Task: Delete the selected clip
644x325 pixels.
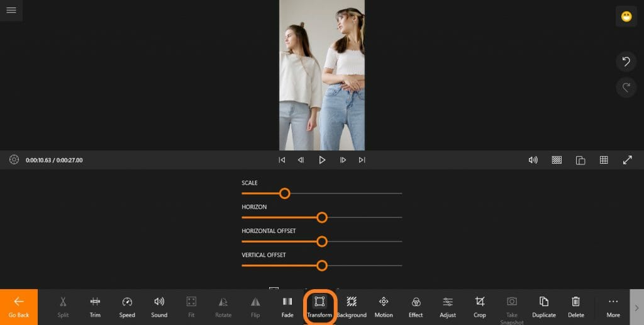Action: tap(576, 307)
